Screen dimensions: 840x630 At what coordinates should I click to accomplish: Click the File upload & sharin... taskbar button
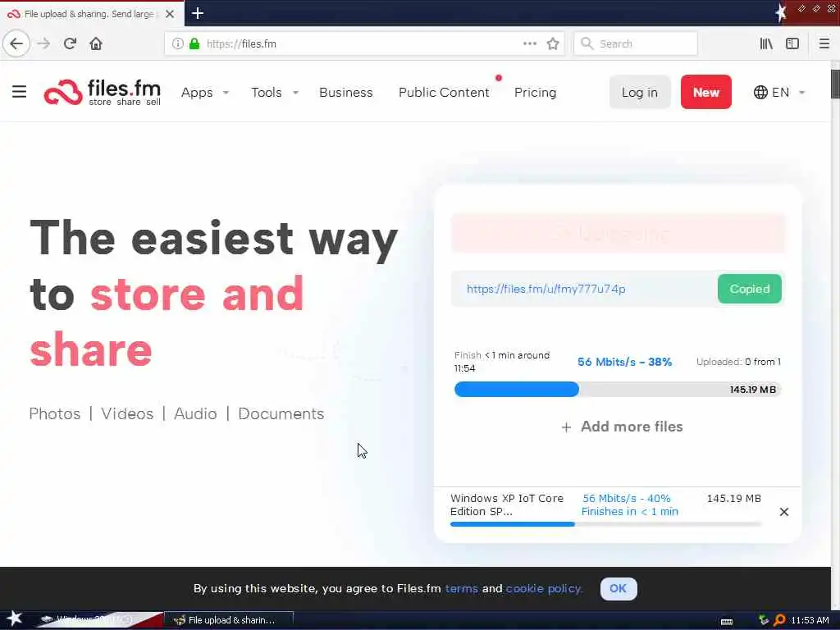(x=229, y=620)
